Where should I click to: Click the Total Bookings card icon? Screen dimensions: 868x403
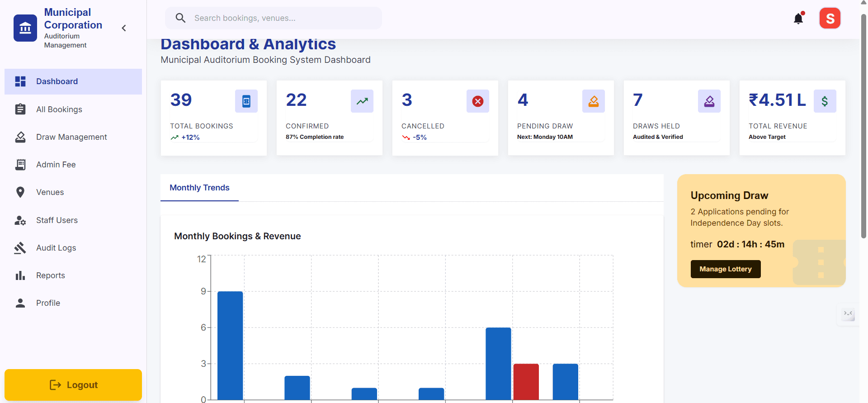coord(246,101)
